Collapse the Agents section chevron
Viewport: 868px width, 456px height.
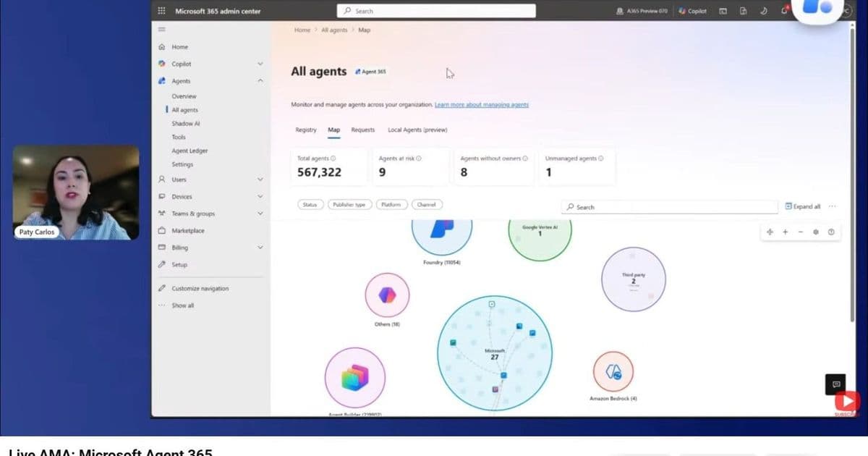(260, 81)
